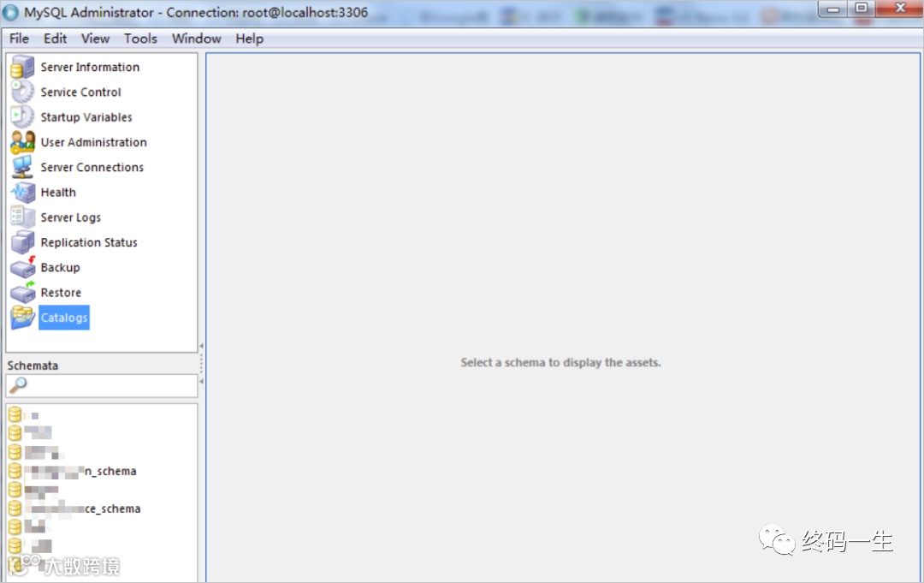Select the schema ending in n_schema
The height and width of the screenshot is (583, 924).
tap(80, 471)
